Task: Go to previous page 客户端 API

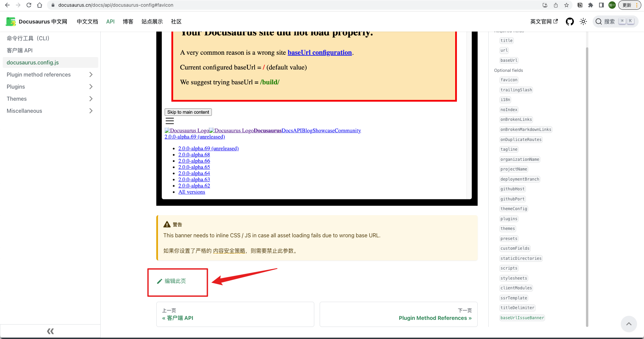Action: [235, 314]
